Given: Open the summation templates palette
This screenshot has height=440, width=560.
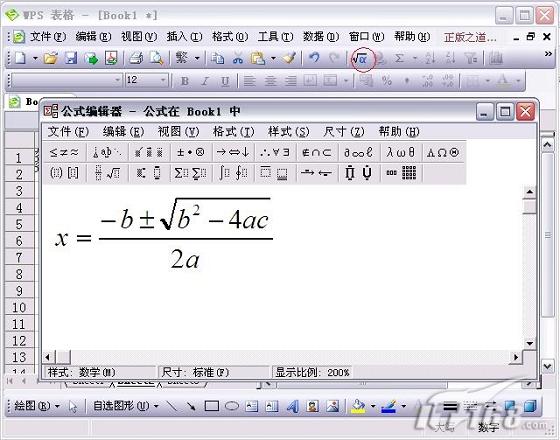Looking at the screenshot, I should click(x=190, y=173).
